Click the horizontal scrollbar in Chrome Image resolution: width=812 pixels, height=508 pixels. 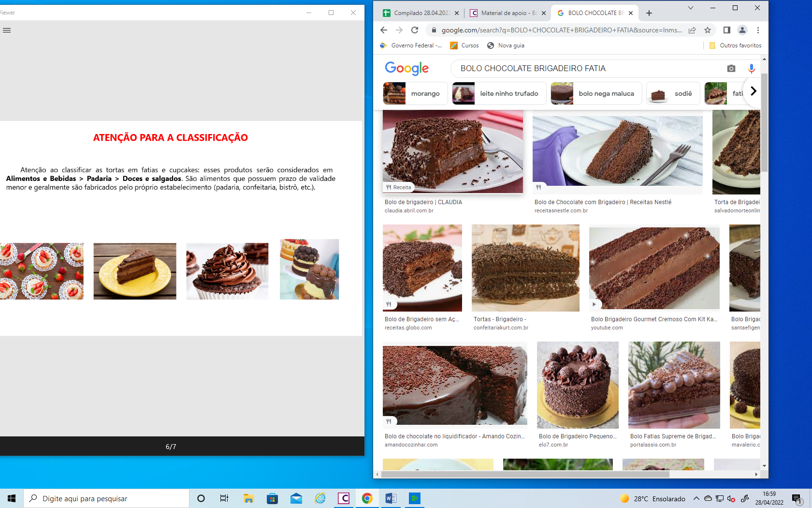point(525,475)
